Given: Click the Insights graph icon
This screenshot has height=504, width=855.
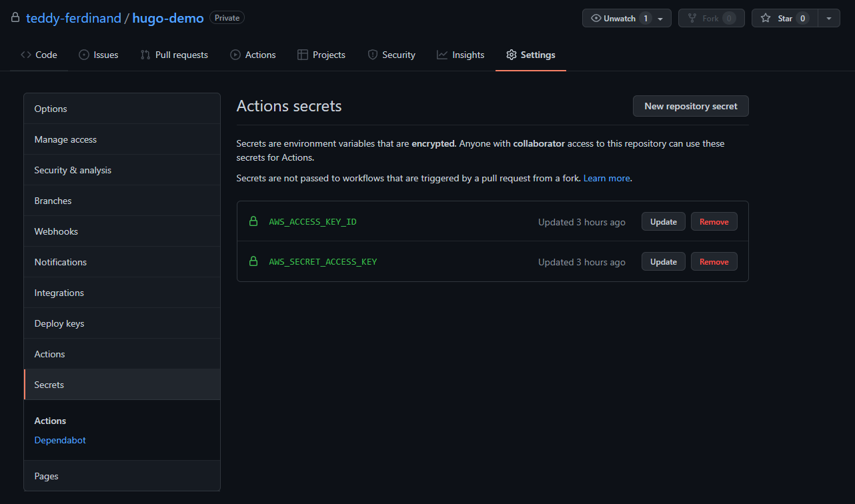Looking at the screenshot, I should pyautogui.click(x=442, y=55).
